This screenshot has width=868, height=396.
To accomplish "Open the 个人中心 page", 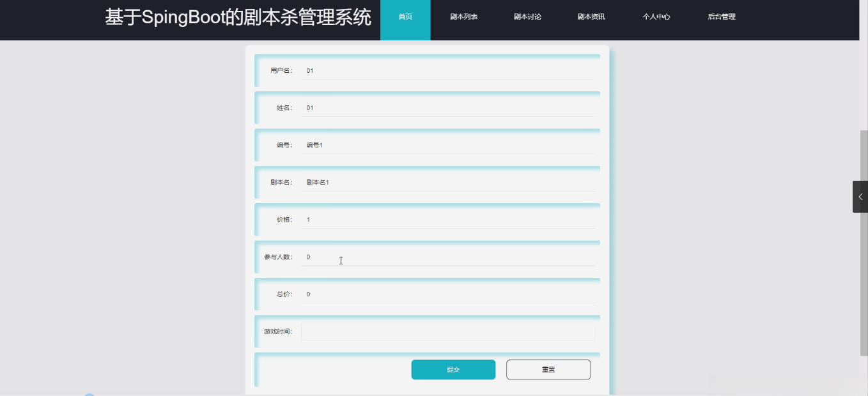I will point(656,17).
